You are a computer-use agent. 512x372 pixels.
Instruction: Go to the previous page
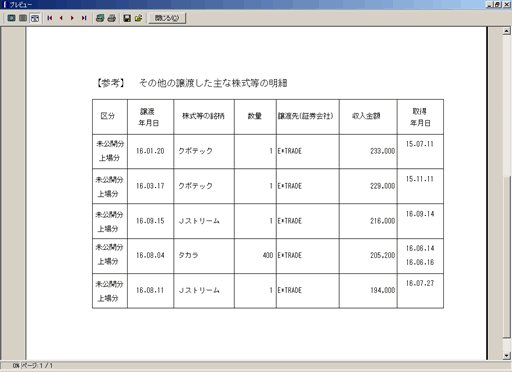(x=61, y=18)
